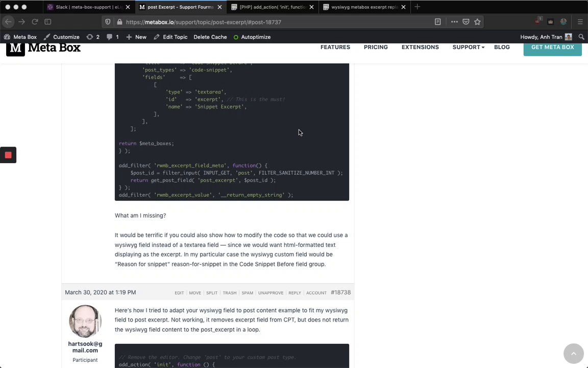Open a new browser tab

point(417,7)
